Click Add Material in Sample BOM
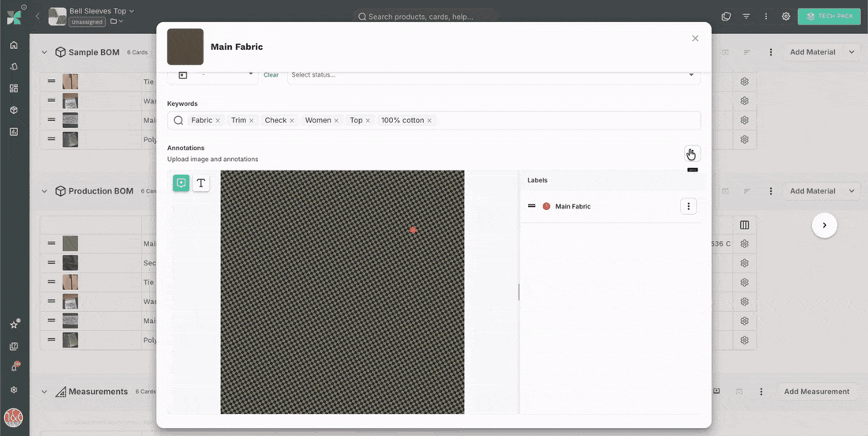 click(x=813, y=52)
